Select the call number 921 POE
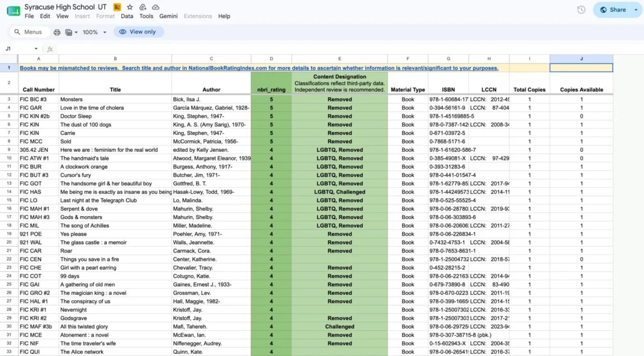This screenshot has width=644, height=356. point(39,234)
